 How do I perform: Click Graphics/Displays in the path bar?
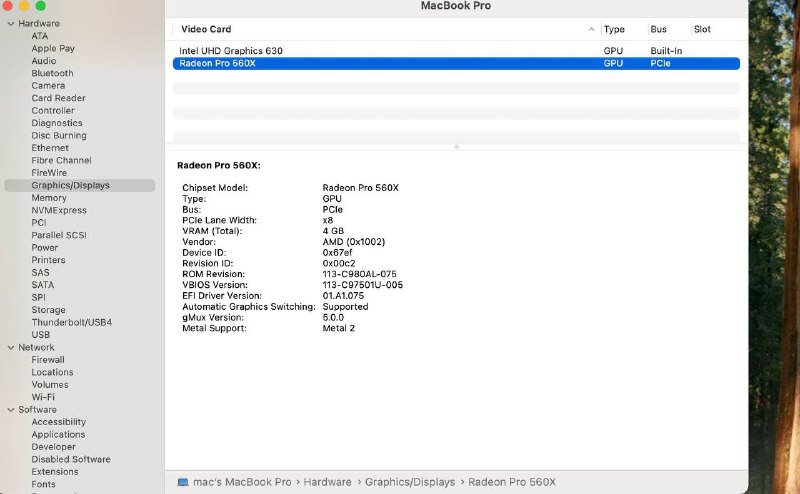click(x=410, y=482)
